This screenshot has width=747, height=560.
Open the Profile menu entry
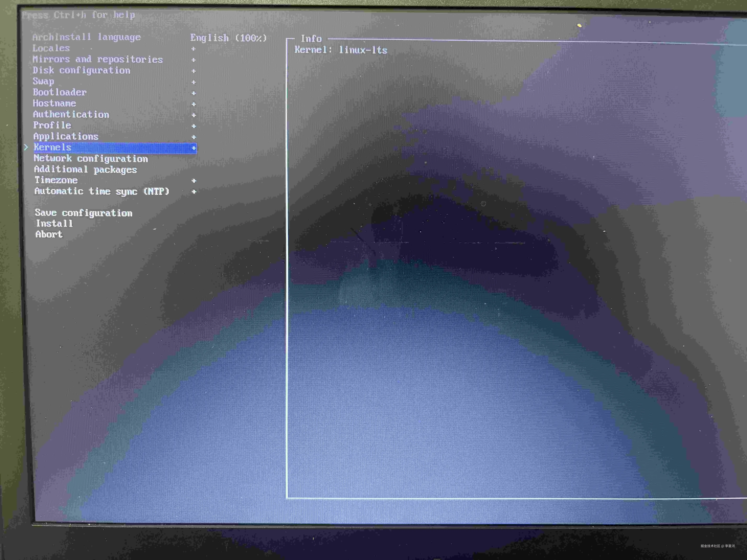point(52,125)
